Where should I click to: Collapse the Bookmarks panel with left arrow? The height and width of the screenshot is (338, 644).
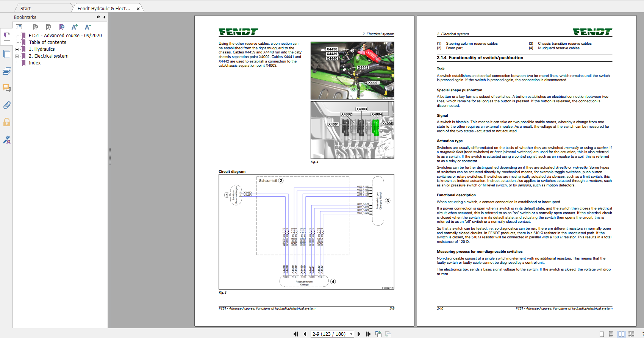104,17
